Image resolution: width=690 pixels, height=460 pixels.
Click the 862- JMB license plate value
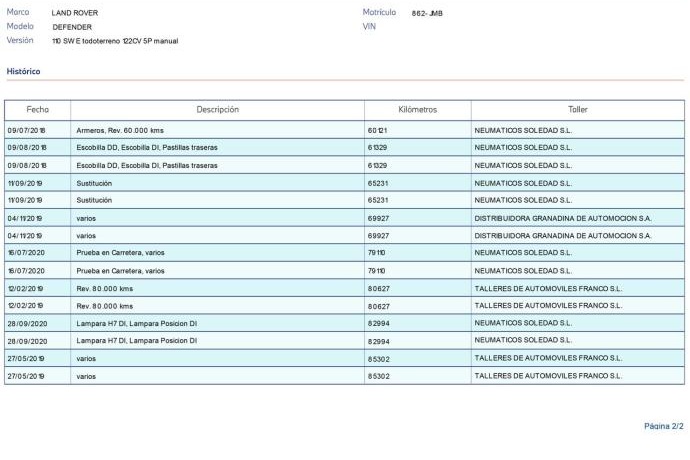tap(427, 13)
